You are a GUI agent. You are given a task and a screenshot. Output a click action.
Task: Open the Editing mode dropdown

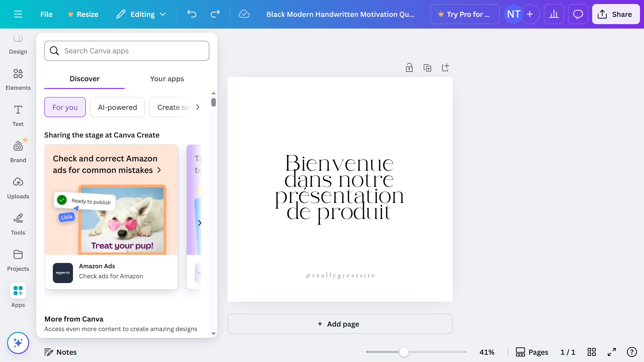[141, 14]
